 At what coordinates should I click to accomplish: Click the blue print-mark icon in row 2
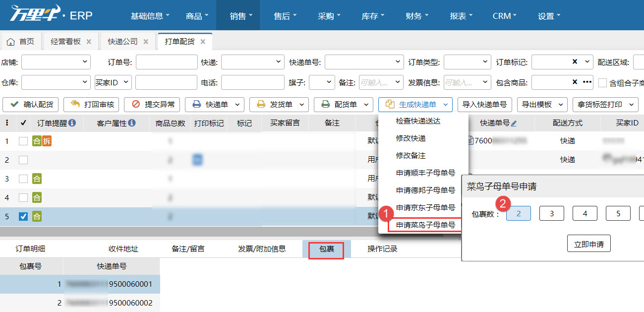click(197, 160)
